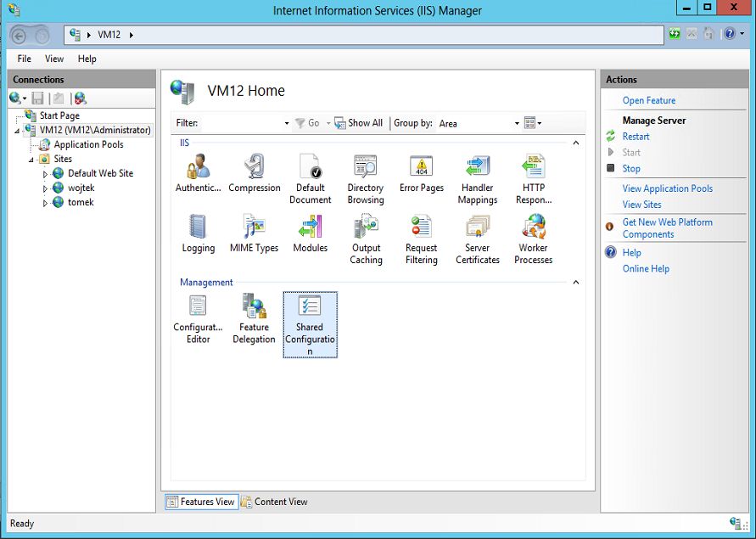Click Restart in Manage Server
Screen dimensions: 756x539
[636, 137]
